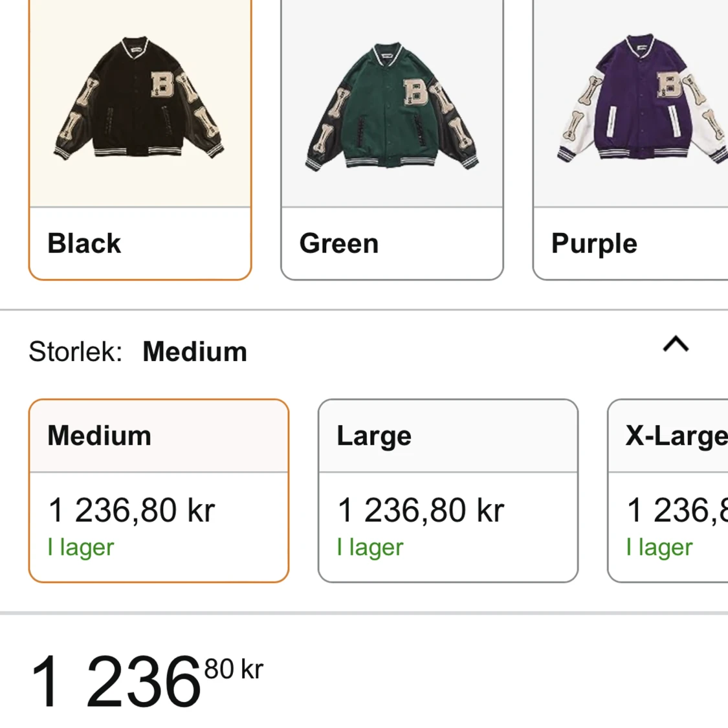
Task: Click the large 1 236 kr price
Action: (115, 682)
